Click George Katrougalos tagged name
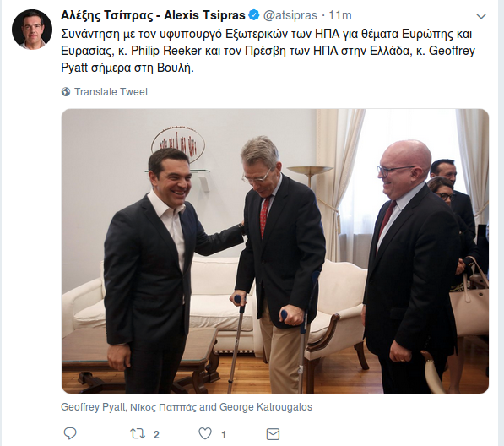504x446 pixels. click(x=266, y=407)
